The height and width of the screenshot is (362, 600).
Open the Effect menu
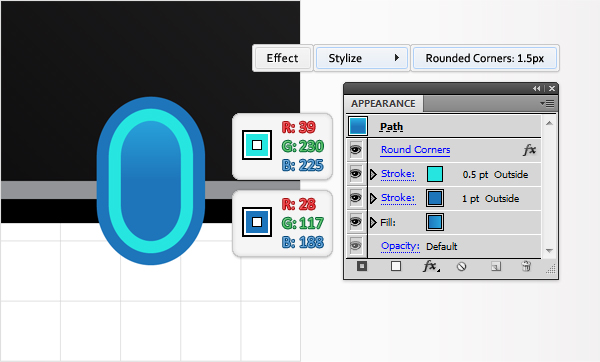pyautogui.click(x=282, y=58)
